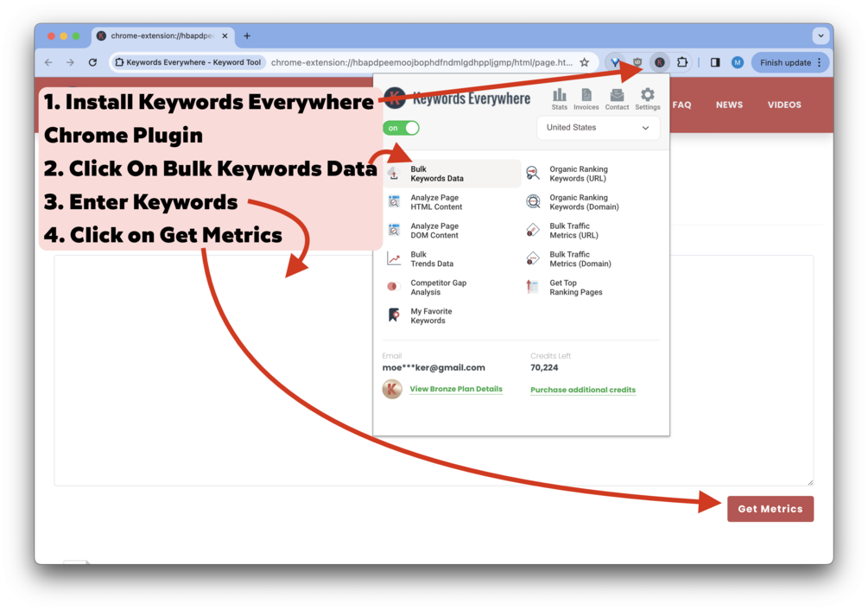Screen dimensions: 868x610
Task: Bookmark this page with the star icon
Action: (584, 62)
